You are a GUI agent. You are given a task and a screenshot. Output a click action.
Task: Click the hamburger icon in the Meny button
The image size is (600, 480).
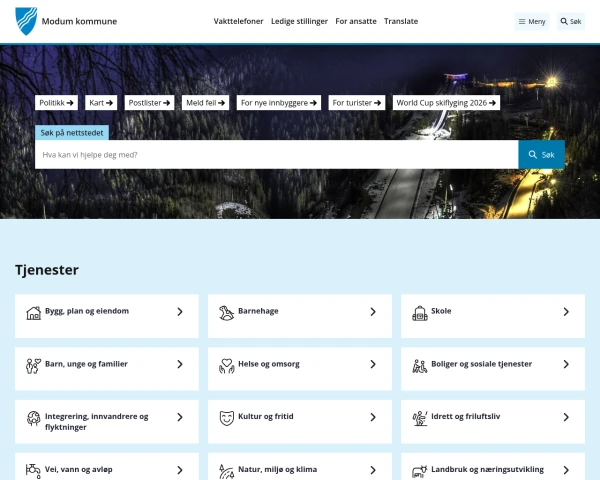pos(522,21)
